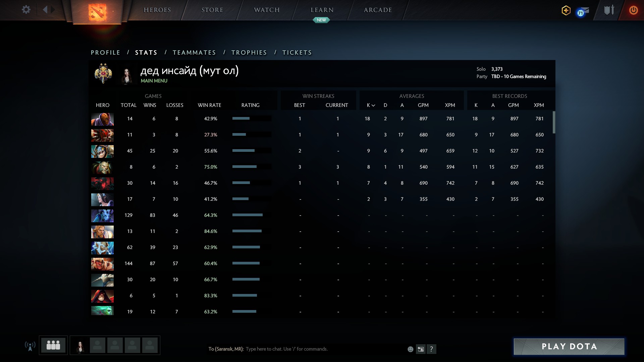Screen dimensions: 644x362
Task: Select hero portrait with 27.3% win rate
Action: point(102,135)
